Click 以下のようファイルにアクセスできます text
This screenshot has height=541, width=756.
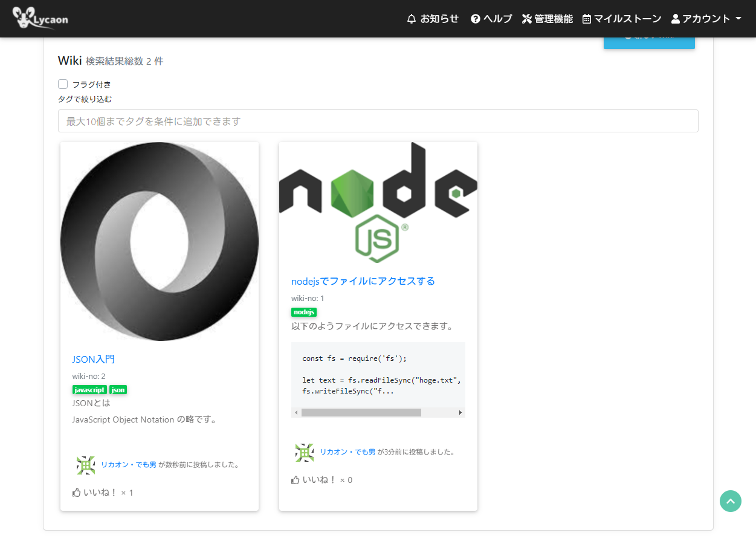(372, 326)
